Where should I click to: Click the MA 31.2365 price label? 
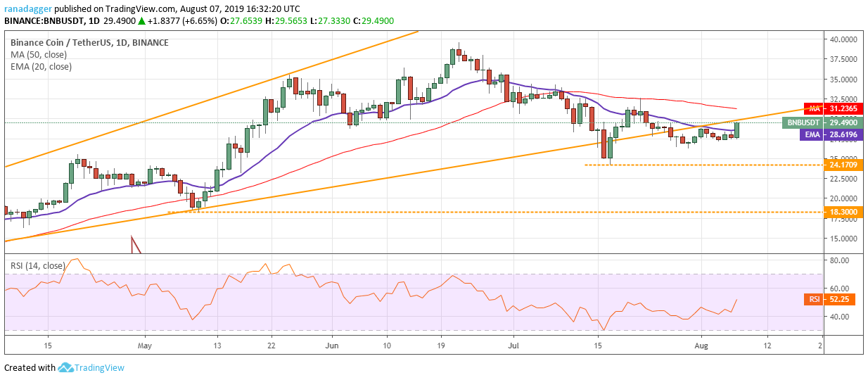pos(835,109)
